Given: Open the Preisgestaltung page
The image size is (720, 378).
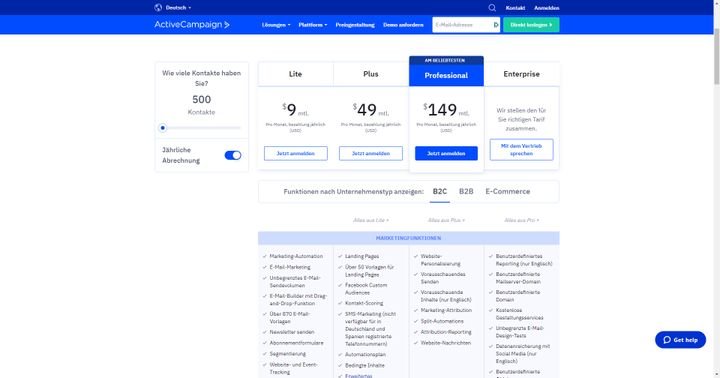Looking at the screenshot, I should pyautogui.click(x=355, y=25).
